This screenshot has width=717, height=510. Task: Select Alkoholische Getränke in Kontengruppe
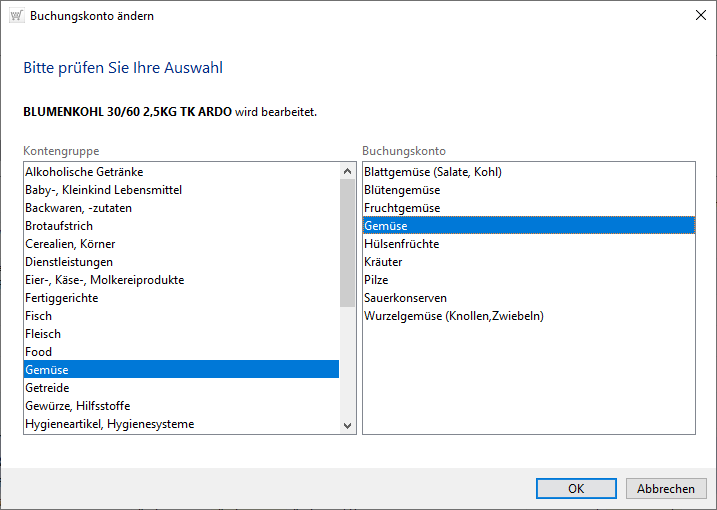tap(84, 172)
